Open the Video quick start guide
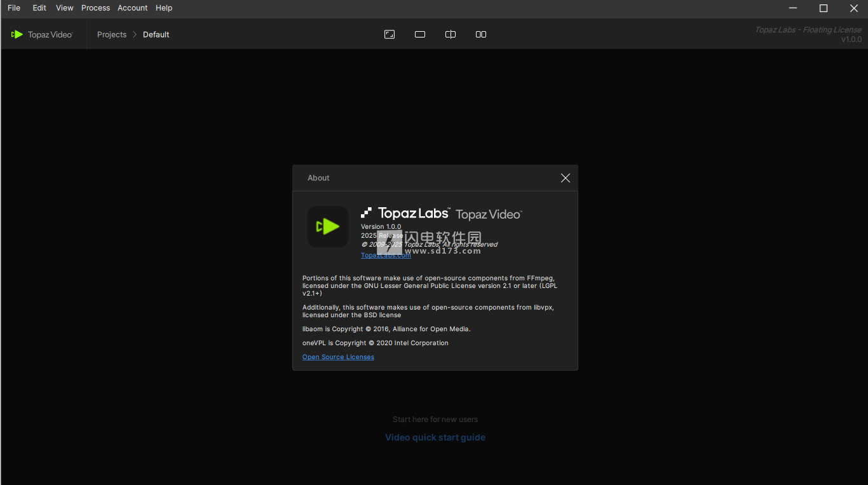868x485 pixels. click(x=435, y=437)
